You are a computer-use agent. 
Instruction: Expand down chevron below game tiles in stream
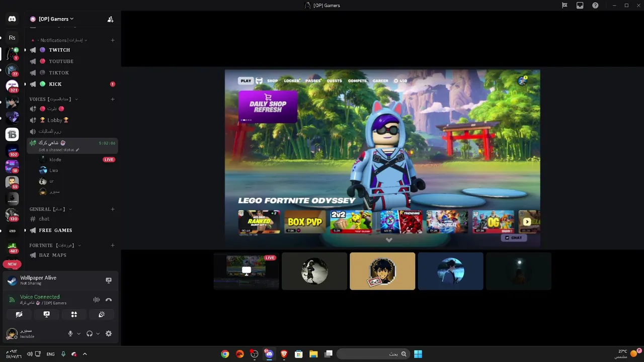[388, 240]
